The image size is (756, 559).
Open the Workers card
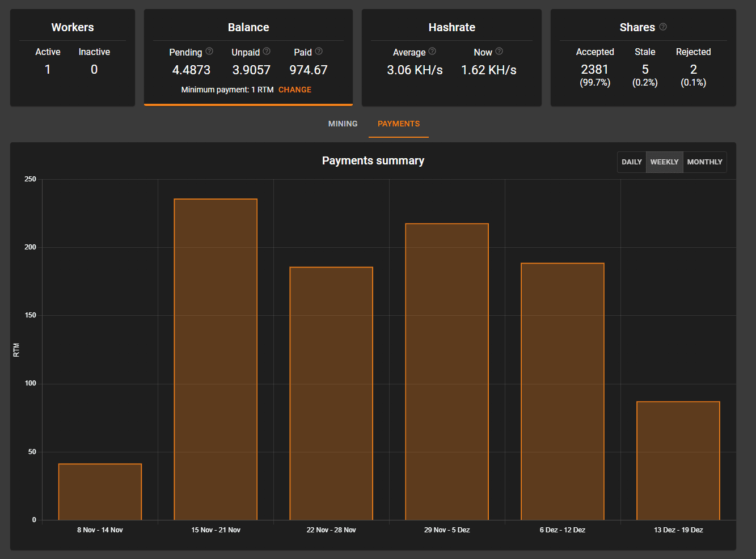click(x=73, y=57)
